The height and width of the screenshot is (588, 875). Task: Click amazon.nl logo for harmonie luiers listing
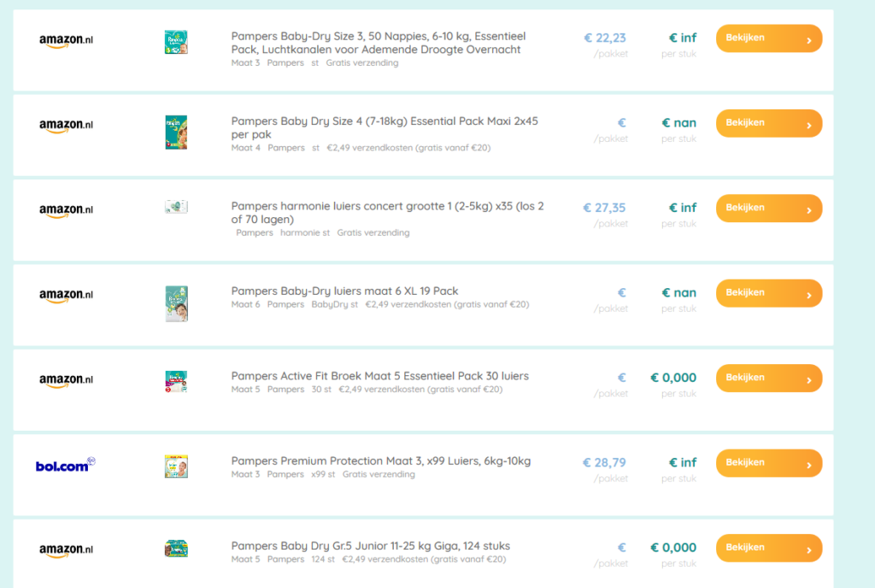66,210
